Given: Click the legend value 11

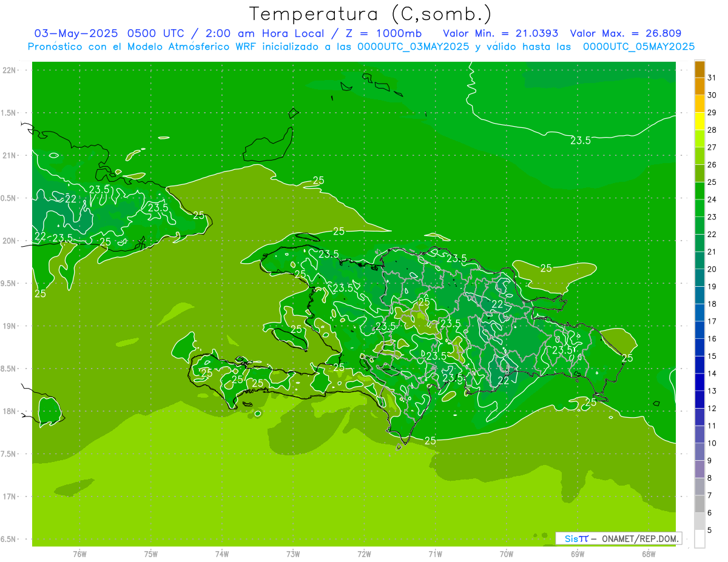Looking at the screenshot, I should (x=712, y=426).
